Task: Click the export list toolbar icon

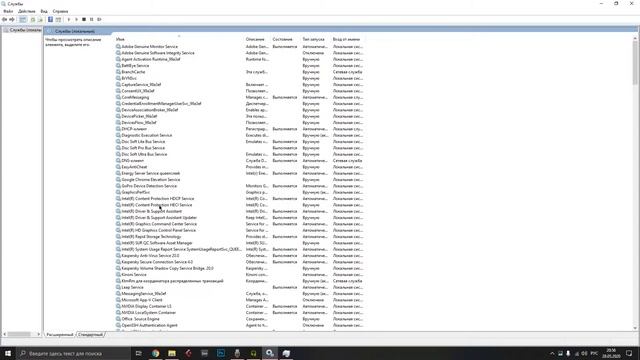Action: (x=40, y=20)
